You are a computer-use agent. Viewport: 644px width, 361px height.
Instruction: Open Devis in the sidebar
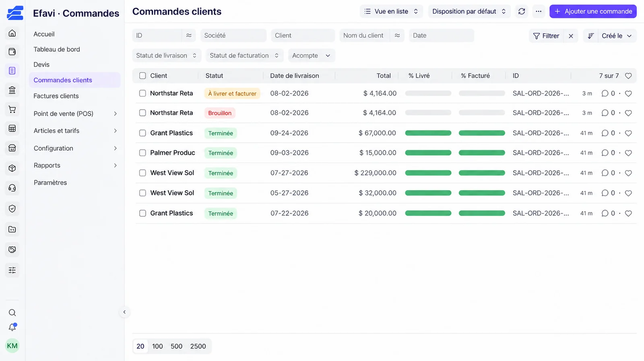[41, 64]
